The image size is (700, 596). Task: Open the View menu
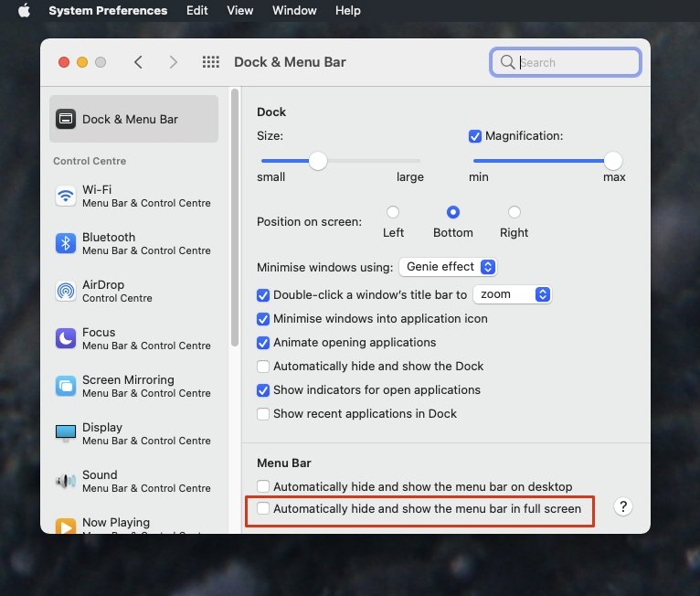(239, 10)
